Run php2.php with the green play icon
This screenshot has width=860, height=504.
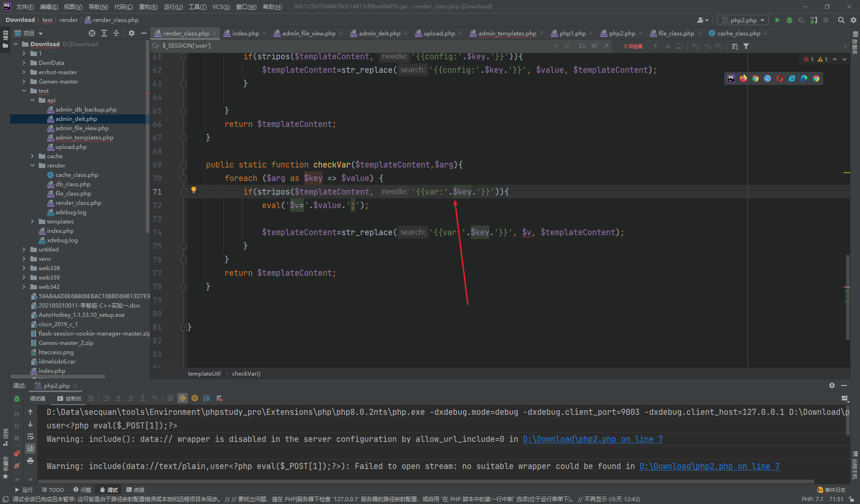tap(777, 20)
